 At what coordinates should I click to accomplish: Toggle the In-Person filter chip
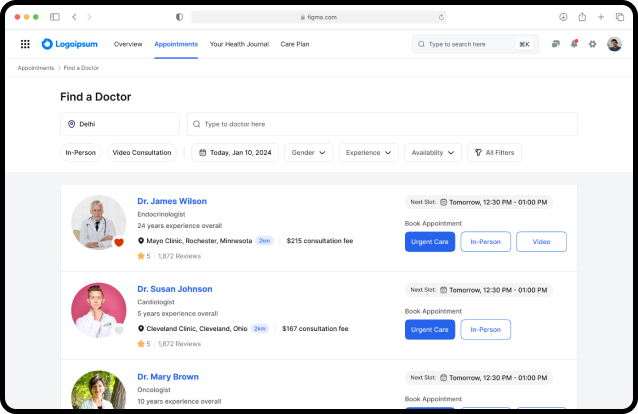(81, 153)
